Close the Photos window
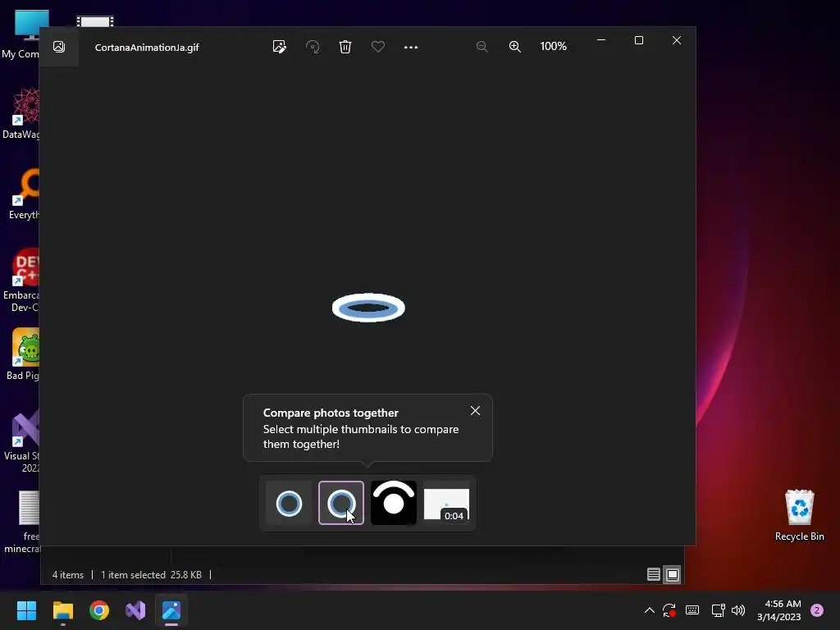 677,40
